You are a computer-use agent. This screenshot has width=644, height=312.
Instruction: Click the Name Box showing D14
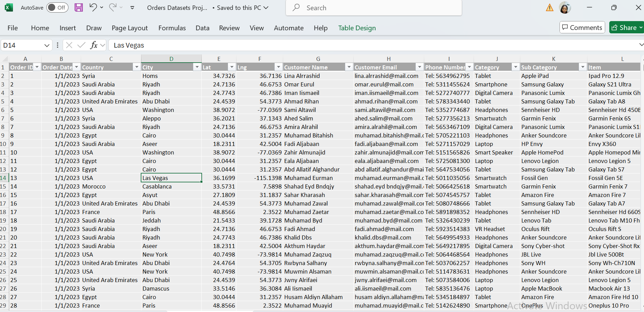[22, 45]
